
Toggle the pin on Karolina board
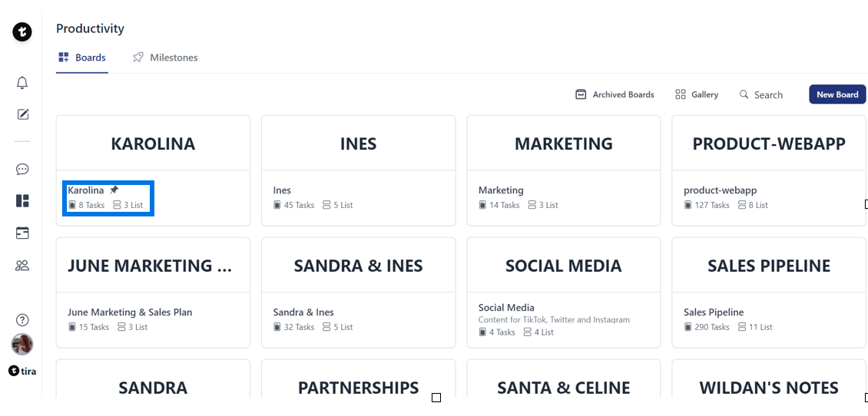pos(114,190)
